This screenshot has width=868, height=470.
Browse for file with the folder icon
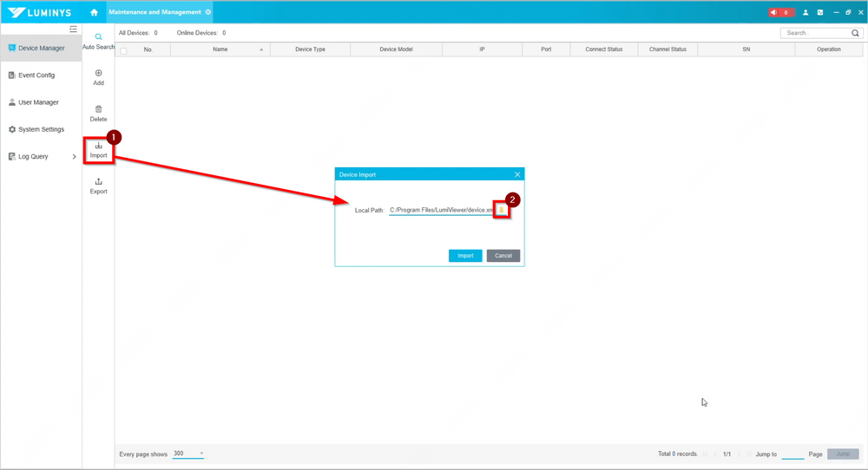click(501, 210)
